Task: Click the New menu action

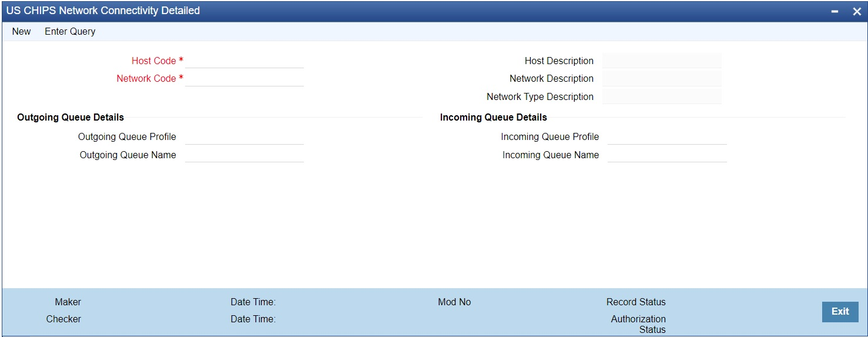Action: (x=21, y=31)
